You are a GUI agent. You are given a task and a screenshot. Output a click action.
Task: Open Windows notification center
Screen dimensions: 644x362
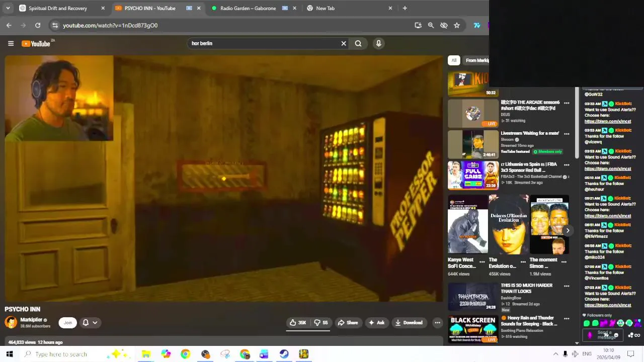[630, 354]
